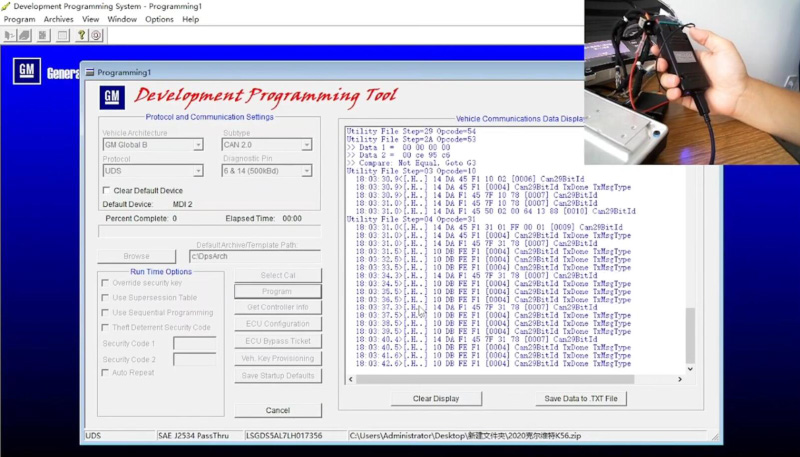Image resolution: width=800 pixels, height=457 pixels.
Task: Click Clear Display button
Action: coord(436,398)
